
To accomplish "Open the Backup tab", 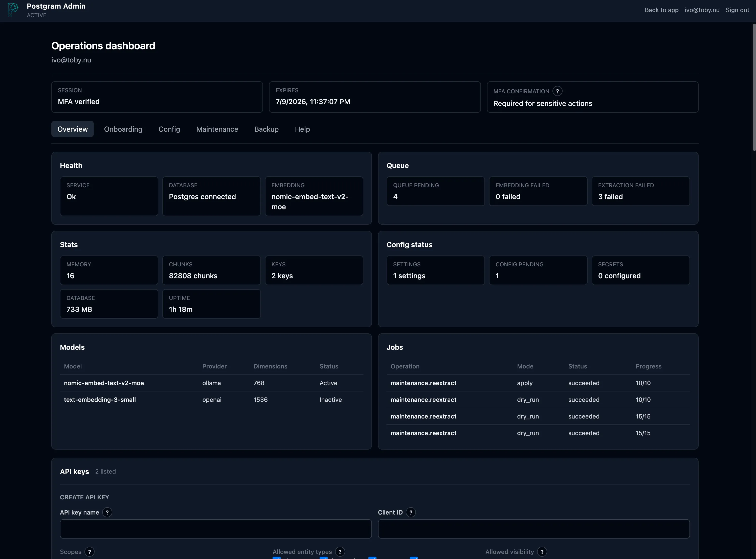I will [x=266, y=129].
